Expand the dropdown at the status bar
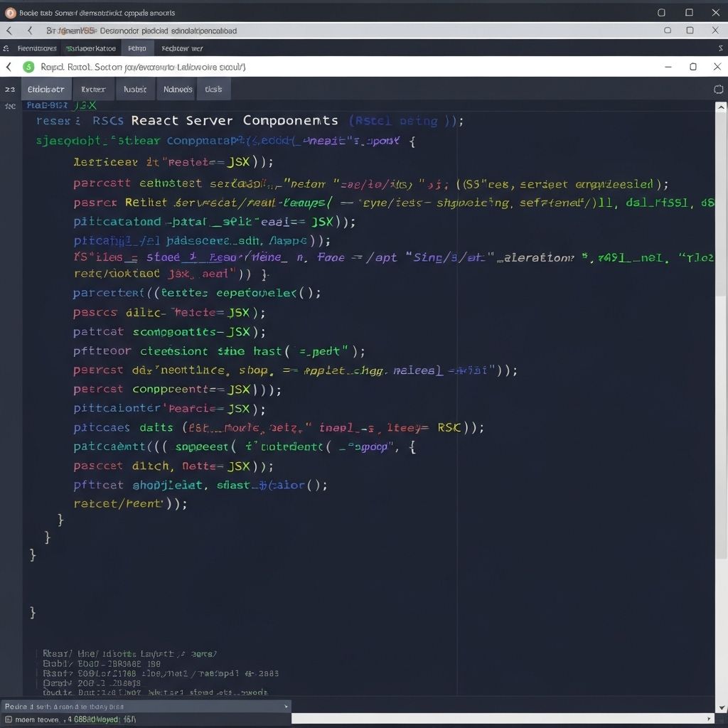The height and width of the screenshot is (728, 728). pyautogui.click(x=286, y=706)
